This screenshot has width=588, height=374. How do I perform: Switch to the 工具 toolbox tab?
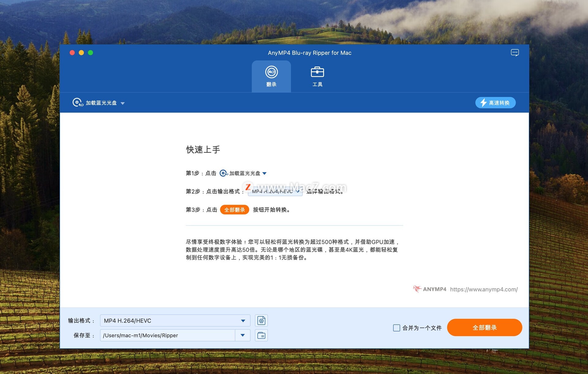317,76
